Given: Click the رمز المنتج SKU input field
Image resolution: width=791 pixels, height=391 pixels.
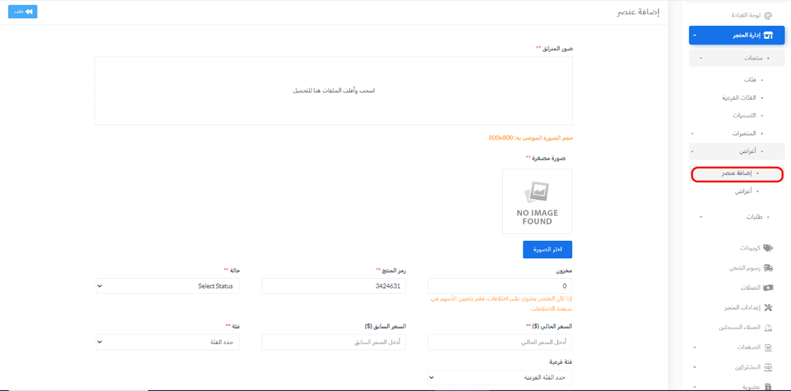Looking at the screenshot, I should pos(334,286).
